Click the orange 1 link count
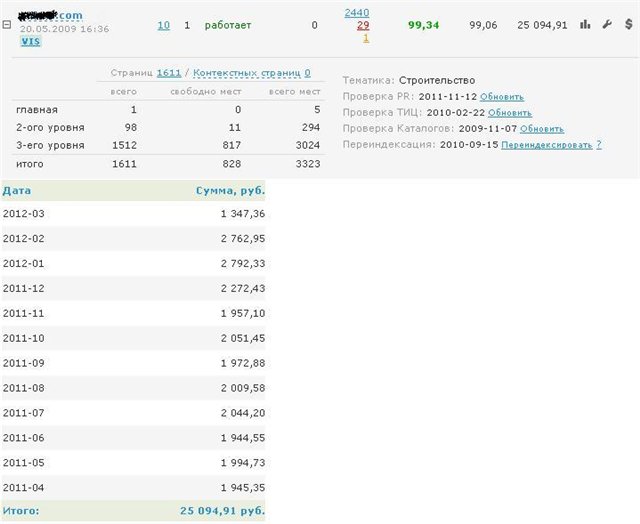640x524 pixels. (x=365, y=38)
